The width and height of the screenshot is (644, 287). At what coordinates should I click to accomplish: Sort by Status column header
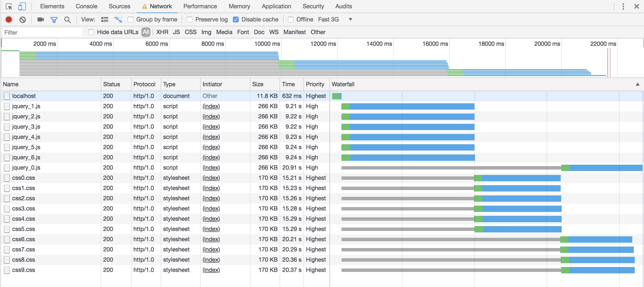coord(116,84)
